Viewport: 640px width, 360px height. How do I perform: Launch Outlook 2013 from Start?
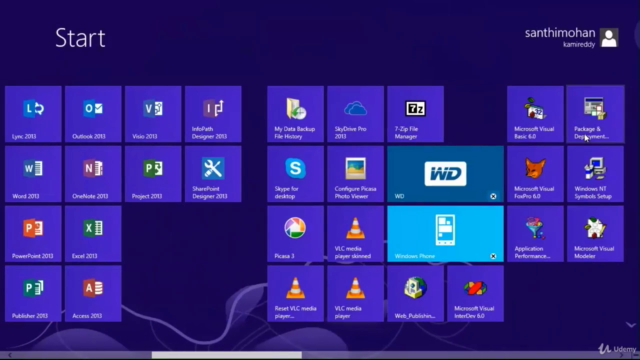pos(93,114)
